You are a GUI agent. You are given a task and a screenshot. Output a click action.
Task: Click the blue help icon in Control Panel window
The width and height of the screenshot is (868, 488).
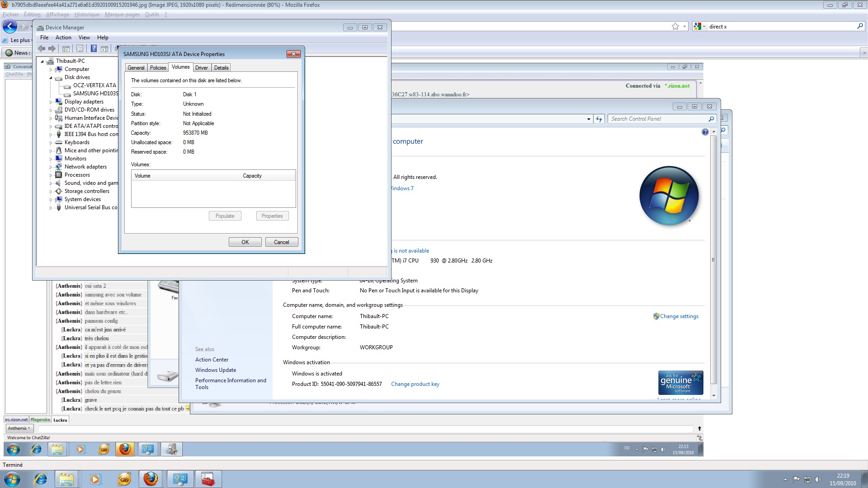coord(705,132)
